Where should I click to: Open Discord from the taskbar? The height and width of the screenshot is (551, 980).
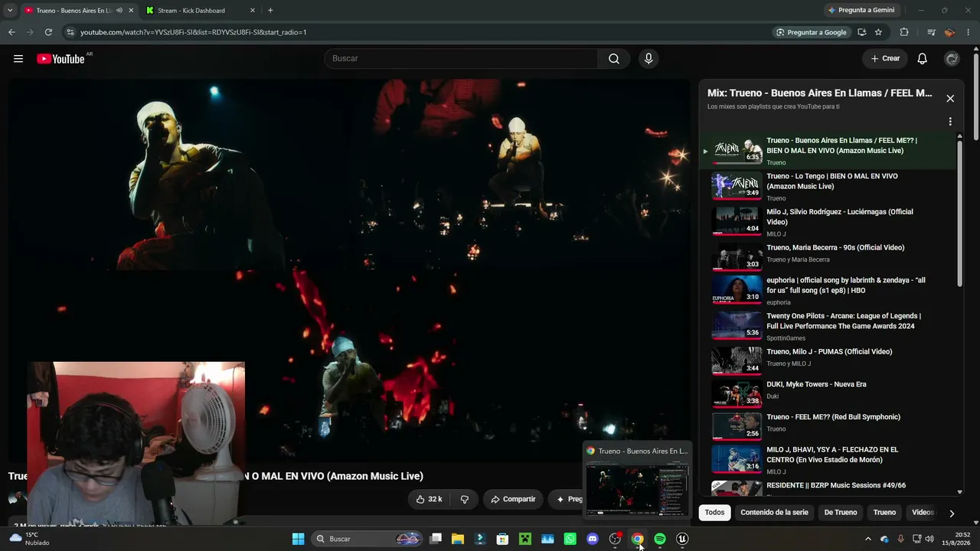[x=593, y=540]
